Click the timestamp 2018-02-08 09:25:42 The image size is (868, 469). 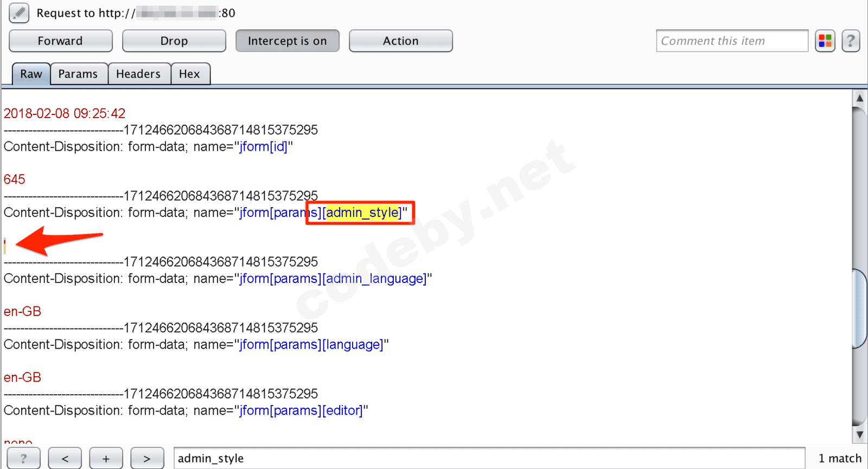point(65,113)
